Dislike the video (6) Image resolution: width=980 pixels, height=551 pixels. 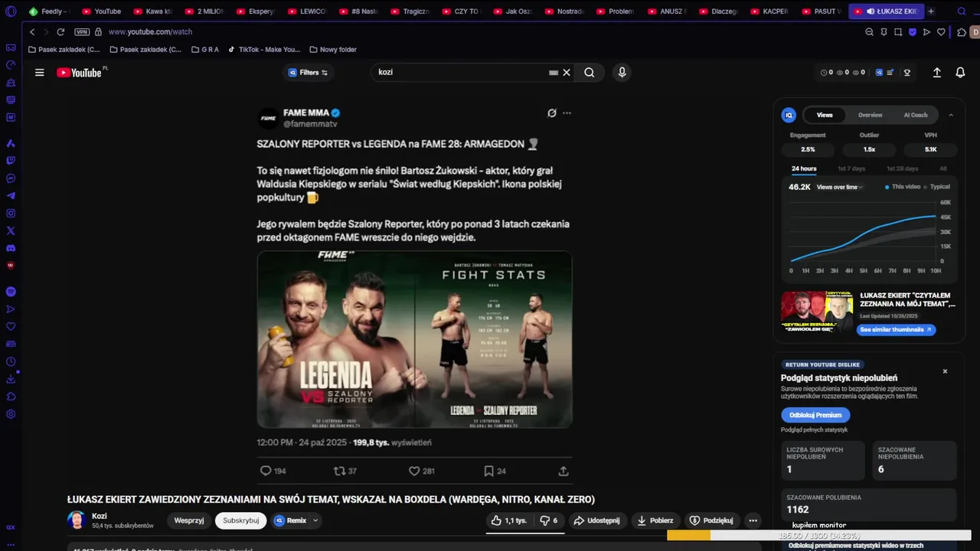pos(549,520)
